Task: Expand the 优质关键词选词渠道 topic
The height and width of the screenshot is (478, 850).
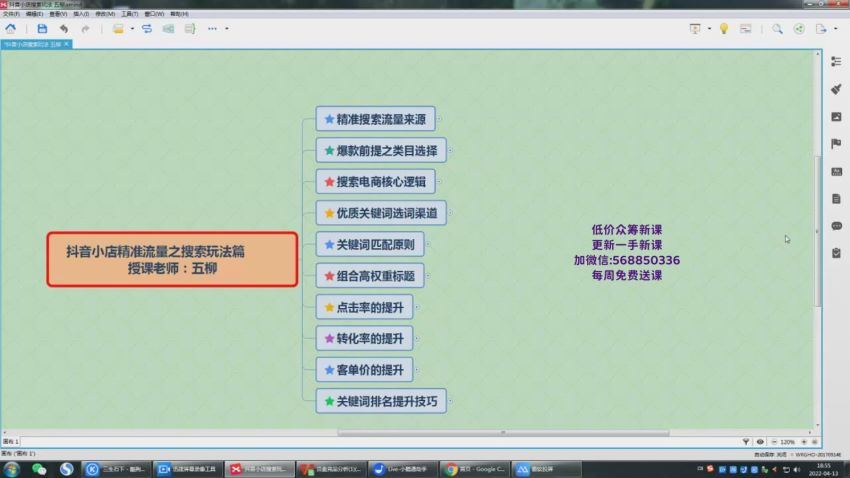Action: point(450,213)
